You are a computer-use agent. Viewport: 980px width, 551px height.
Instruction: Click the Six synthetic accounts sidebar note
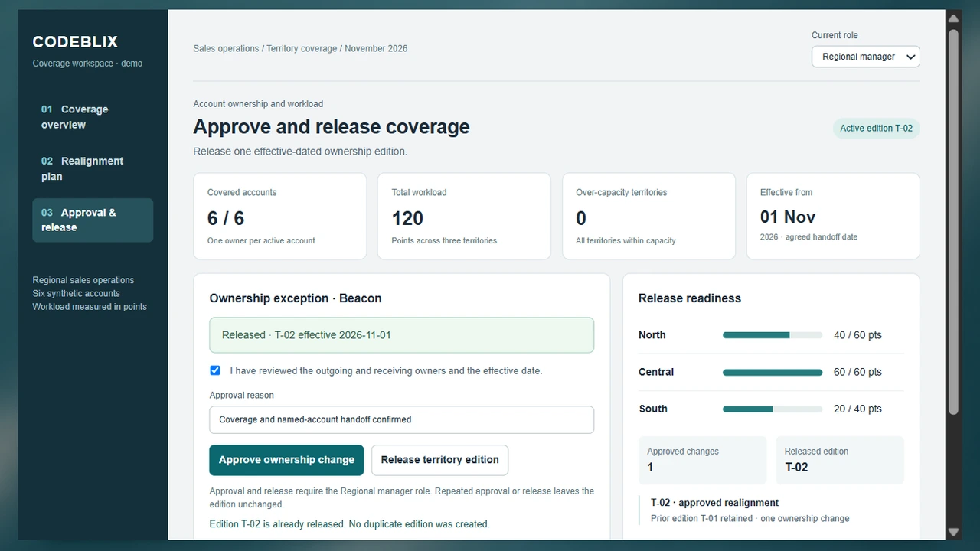point(76,293)
